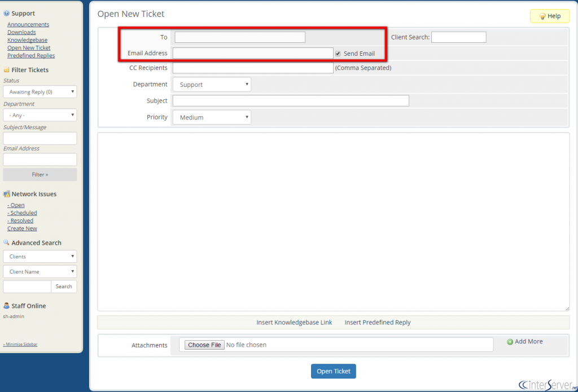Click inside the ticket message text area
The width and height of the screenshot is (578, 392).
click(x=333, y=222)
